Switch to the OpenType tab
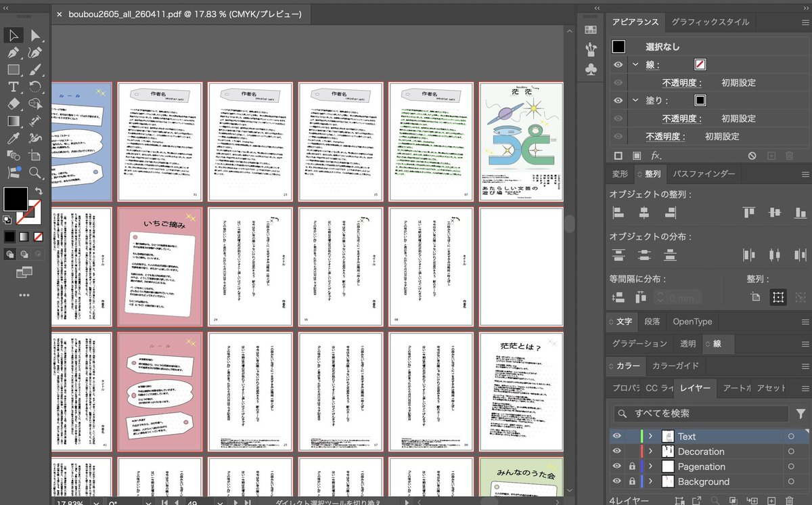This screenshot has height=505, width=812. [x=692, y=322]
